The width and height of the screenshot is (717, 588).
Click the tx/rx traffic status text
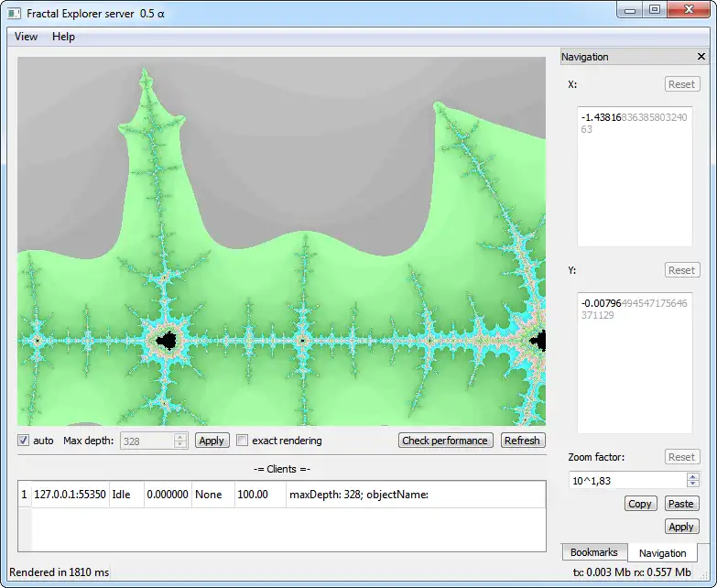point(632,572)
